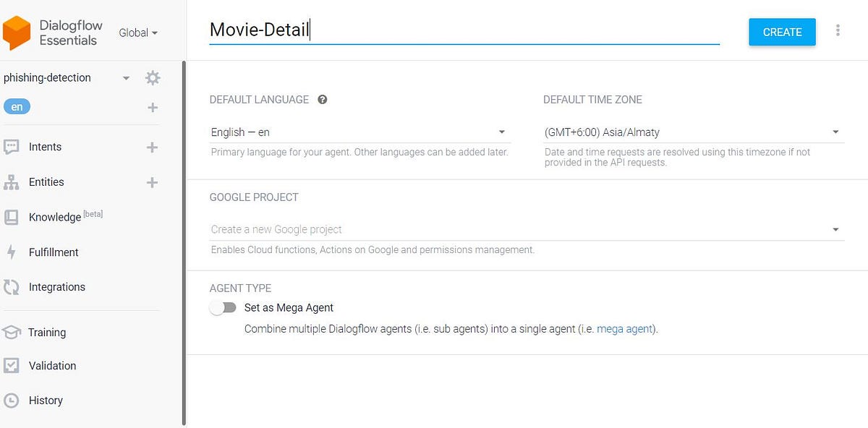Add a new intent with the plus icon
The width and height of the screenshot is (868, 428).
pos(153,147)
